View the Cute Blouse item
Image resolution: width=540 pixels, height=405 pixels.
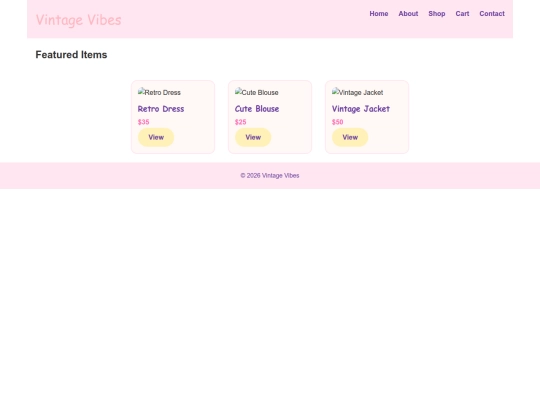253,137
